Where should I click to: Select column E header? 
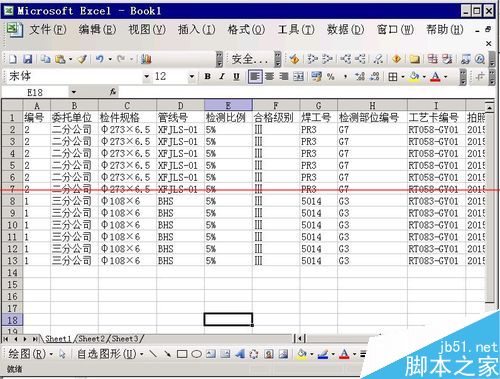pos(228,105)
